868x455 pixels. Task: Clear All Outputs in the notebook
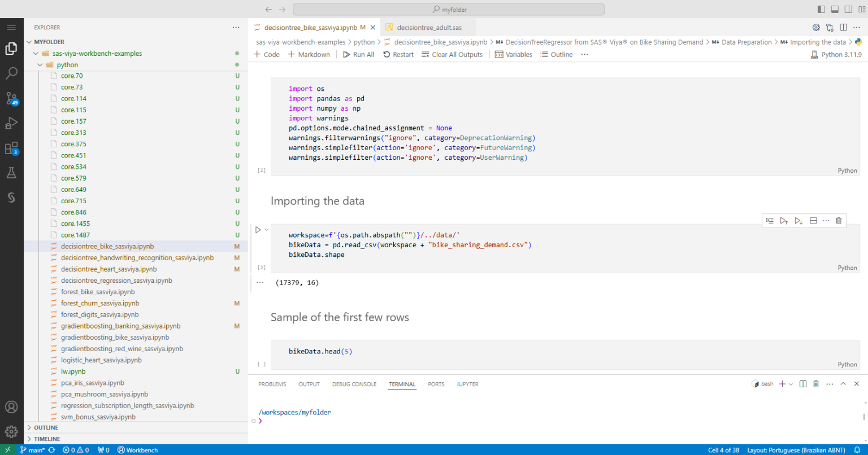coord(451,54)
